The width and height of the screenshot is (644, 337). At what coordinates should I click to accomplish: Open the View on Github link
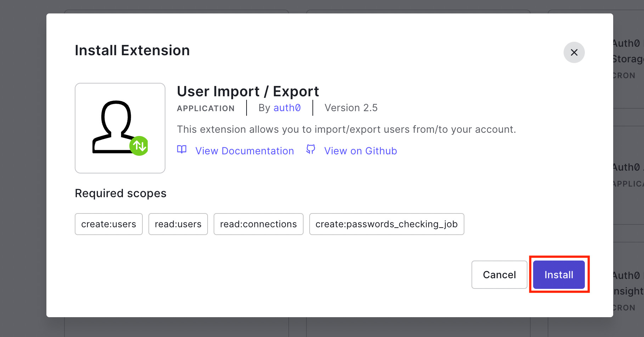[360, 150]
